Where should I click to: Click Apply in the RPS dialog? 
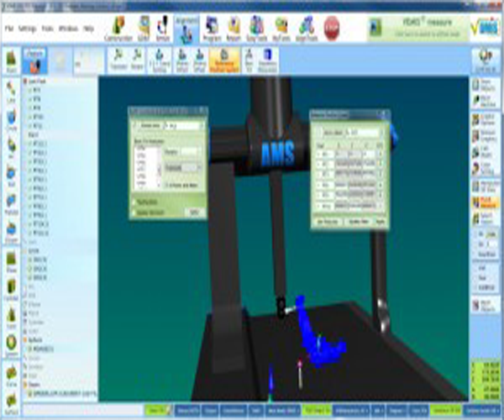pyautogui.click(x=381, y=222)
